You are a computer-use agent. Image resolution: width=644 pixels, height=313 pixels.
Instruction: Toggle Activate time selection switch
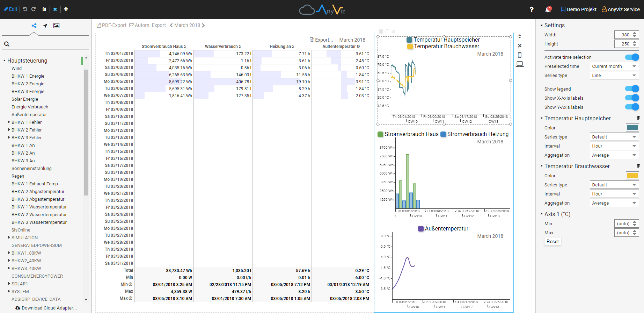coord(632,57)
